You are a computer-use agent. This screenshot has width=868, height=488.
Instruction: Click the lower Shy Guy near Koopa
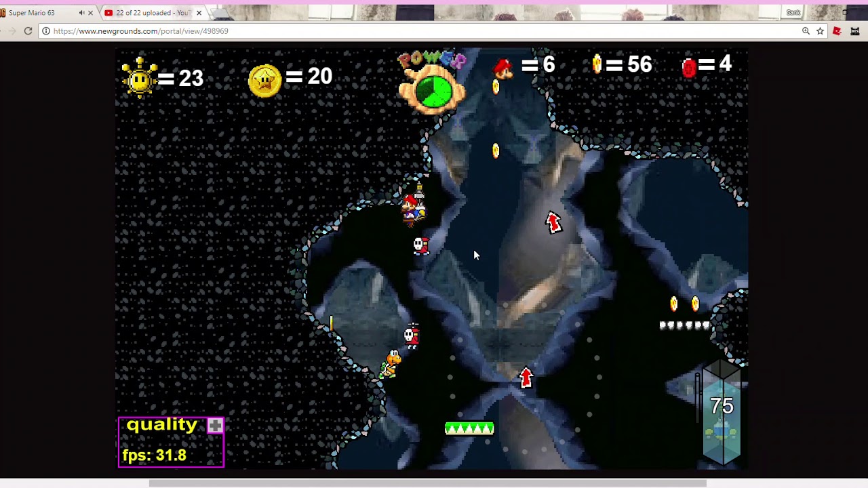[412, 335]
